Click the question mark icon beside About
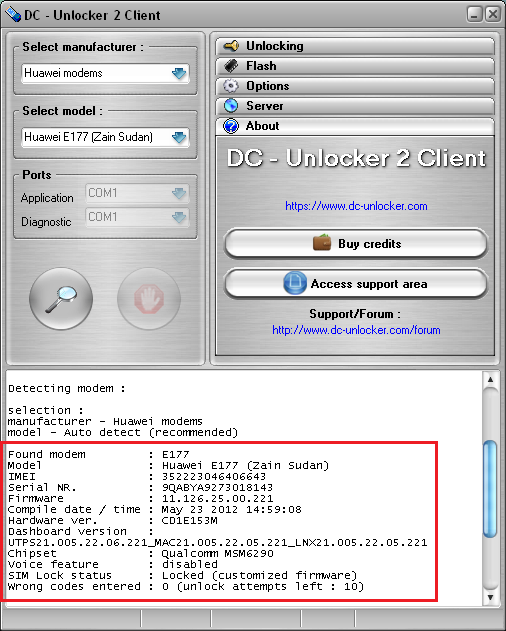 (231, 126)
